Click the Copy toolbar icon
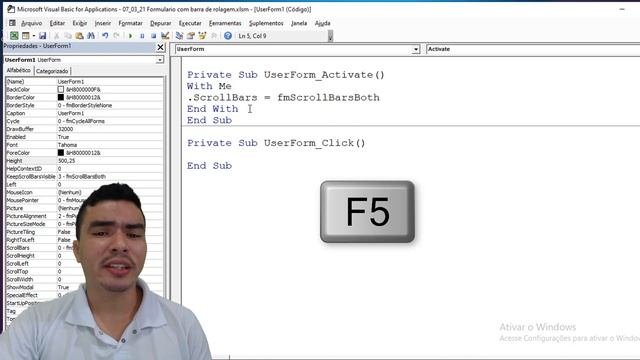The height and width of the screenshot is (360, 640). 68,36
